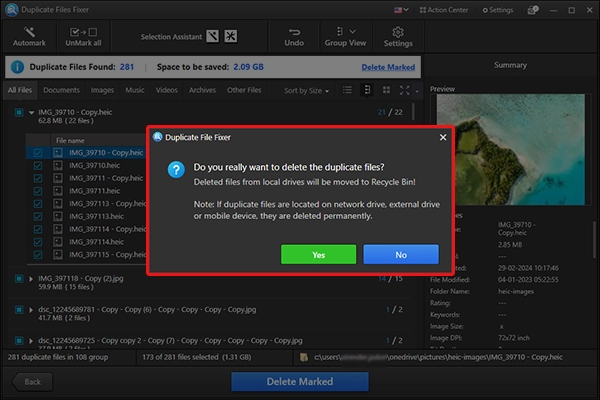Toggle group checkbox for IMG_39710 - Copy.heic

19,113
